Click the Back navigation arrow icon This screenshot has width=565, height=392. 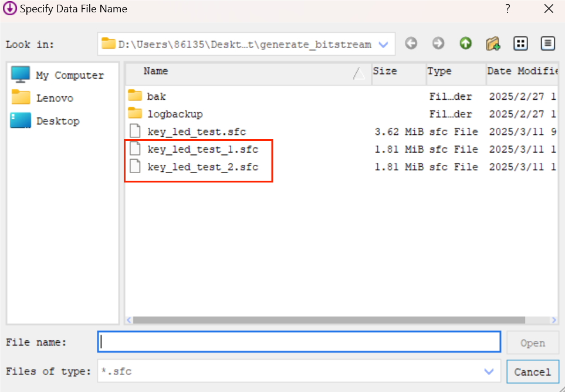coord(411,43)
